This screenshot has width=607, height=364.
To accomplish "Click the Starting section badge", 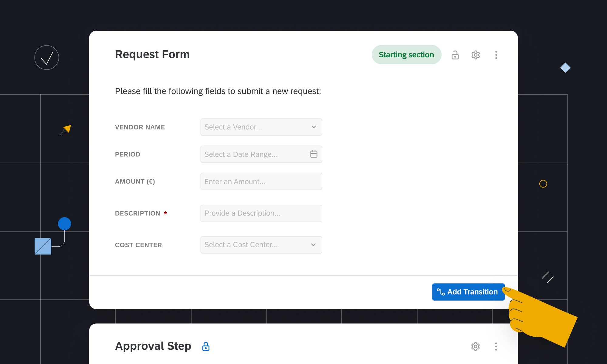I will 406,55.
